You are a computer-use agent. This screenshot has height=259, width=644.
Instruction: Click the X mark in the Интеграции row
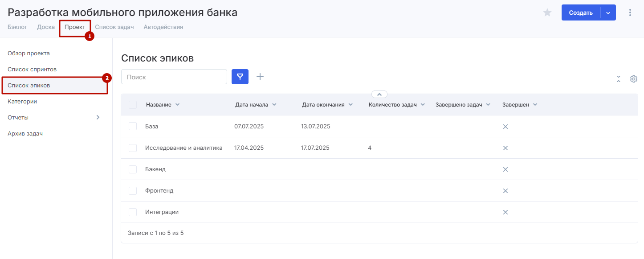505,212
